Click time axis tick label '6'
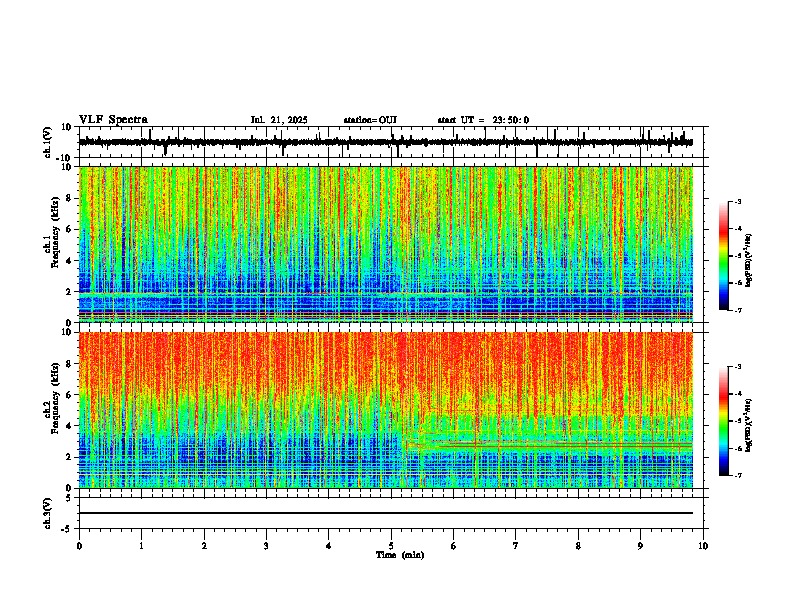 pyautogui.click(x=454, y=546)
